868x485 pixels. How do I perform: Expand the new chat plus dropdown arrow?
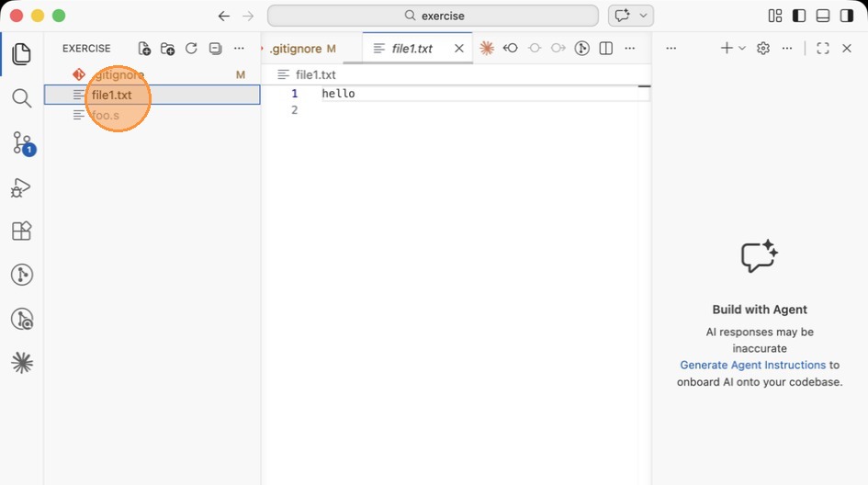[742, 49]
